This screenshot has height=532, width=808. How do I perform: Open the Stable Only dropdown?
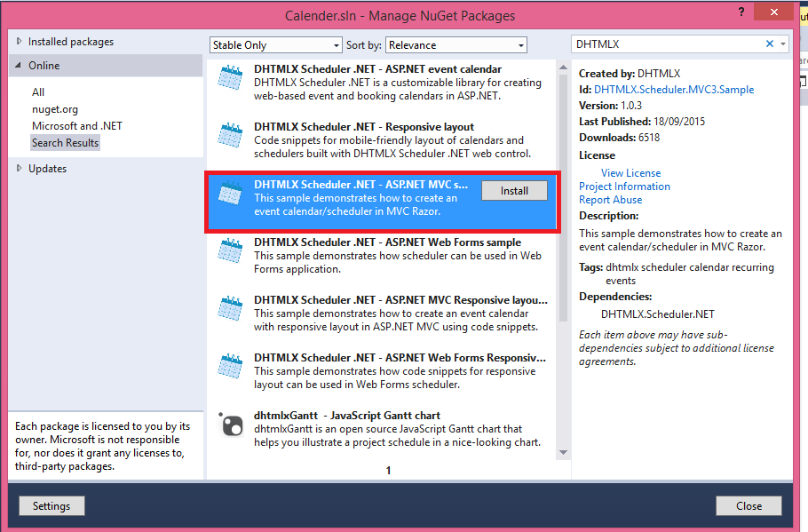(x=275, y=45)
